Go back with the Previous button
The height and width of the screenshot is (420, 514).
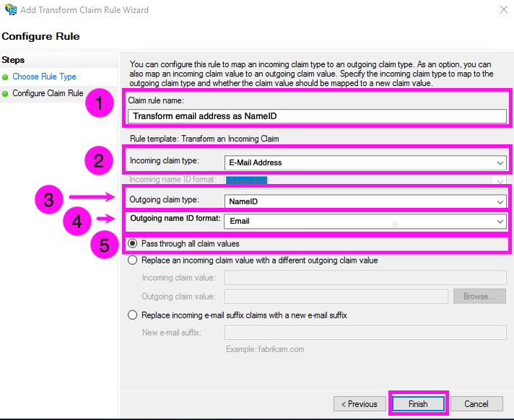pyautogui.click(x=359, y=404)
